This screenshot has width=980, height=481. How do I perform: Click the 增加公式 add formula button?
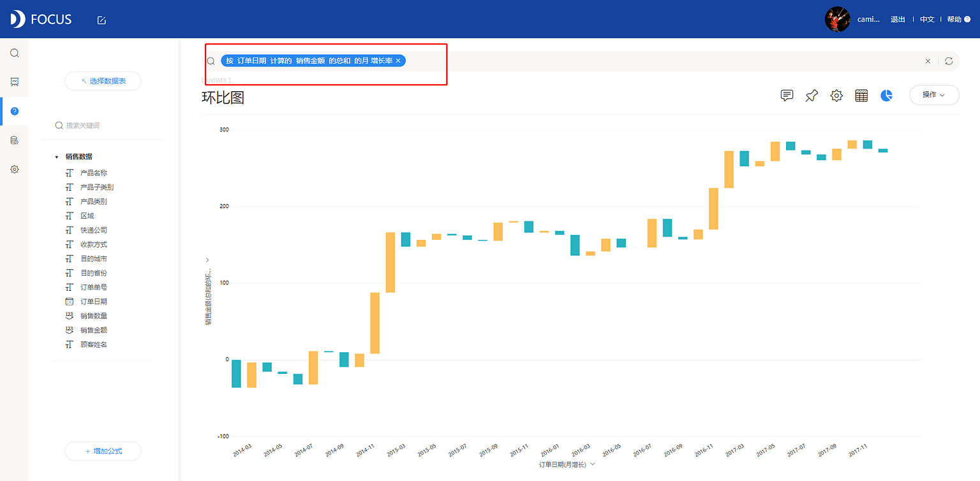103,451
